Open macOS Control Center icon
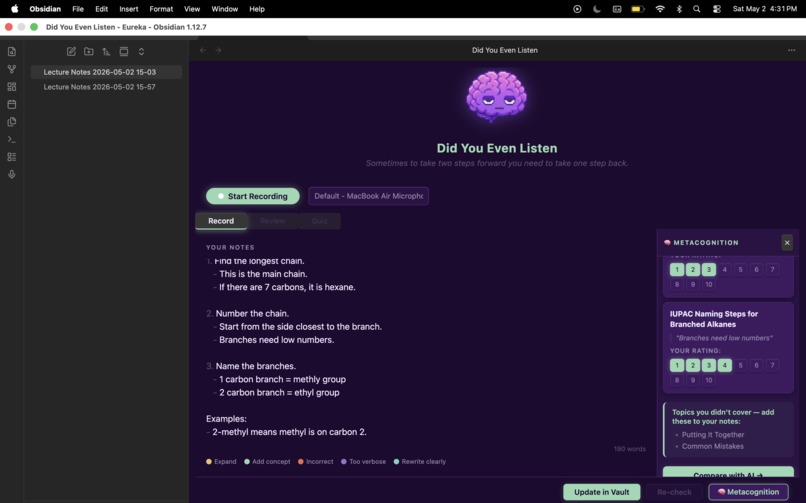 (717, 9)
